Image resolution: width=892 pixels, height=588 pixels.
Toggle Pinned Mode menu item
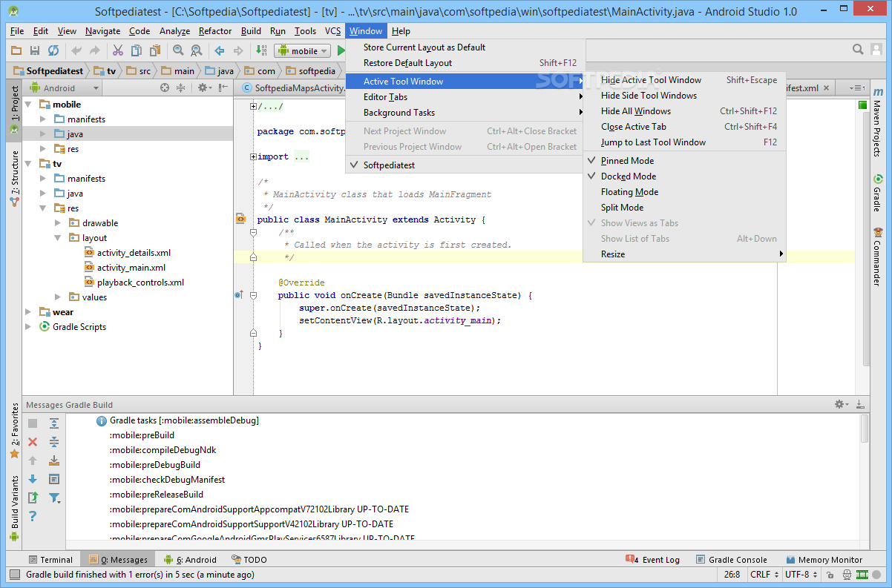pos(627,161)
